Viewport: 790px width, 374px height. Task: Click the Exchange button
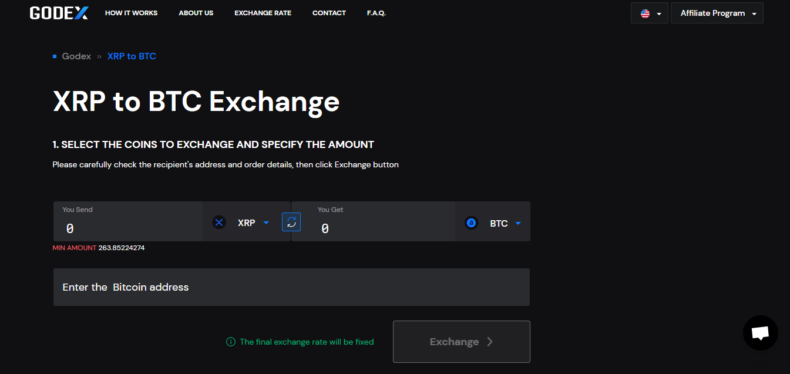[462, 342]
